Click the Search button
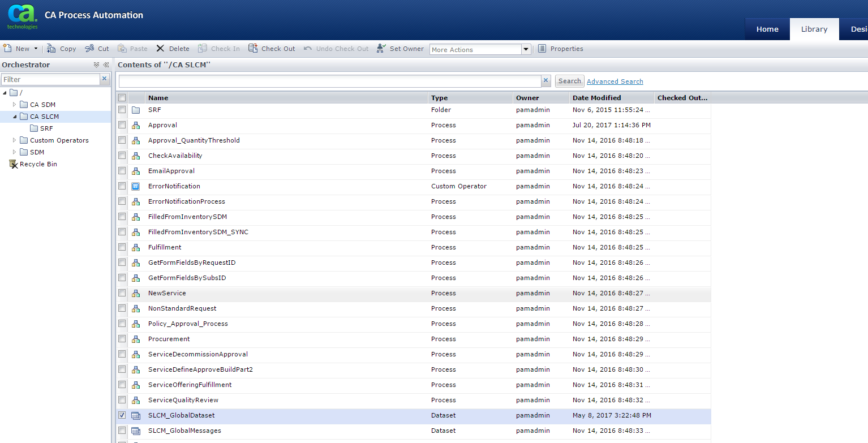This screenshot has height=443, width=868. pos(570,81)
